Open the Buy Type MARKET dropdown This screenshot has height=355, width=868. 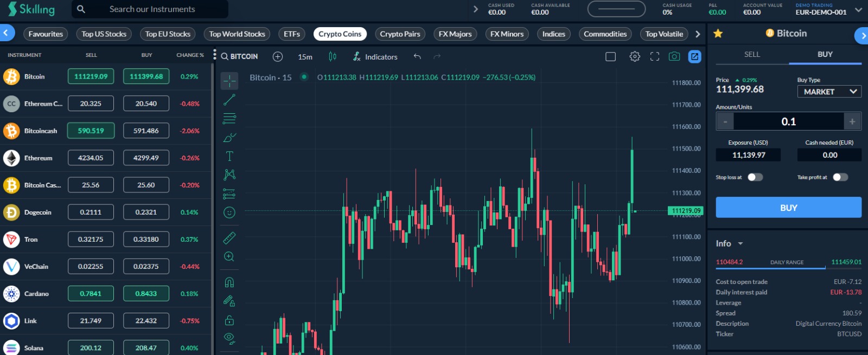(829, 92)
